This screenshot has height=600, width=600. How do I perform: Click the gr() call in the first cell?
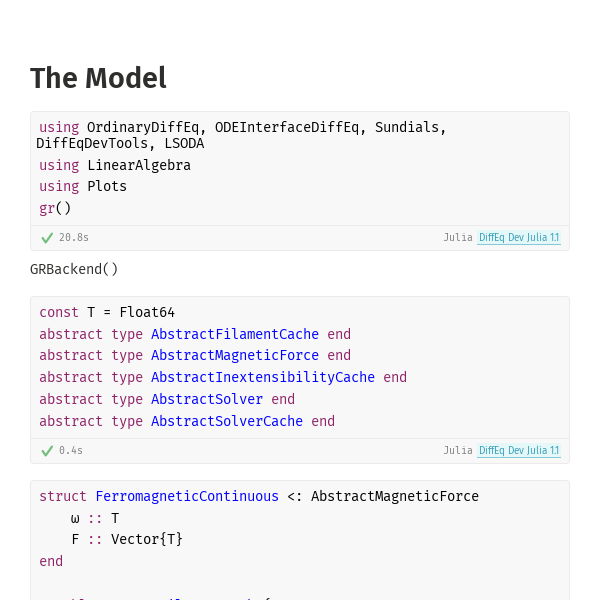55,208
